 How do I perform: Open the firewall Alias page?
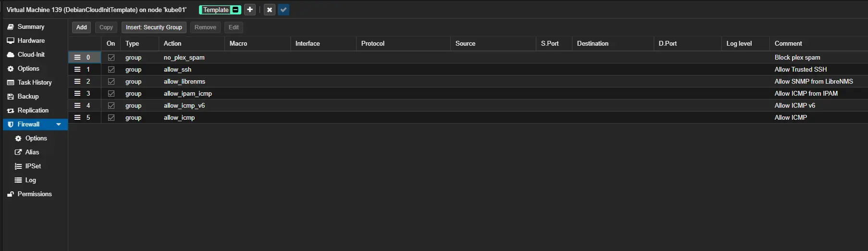(32, 152)
